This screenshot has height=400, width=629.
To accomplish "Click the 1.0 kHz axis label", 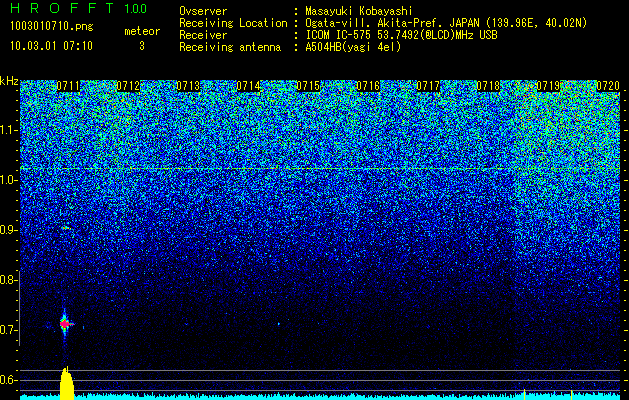I will pos(8,180).
